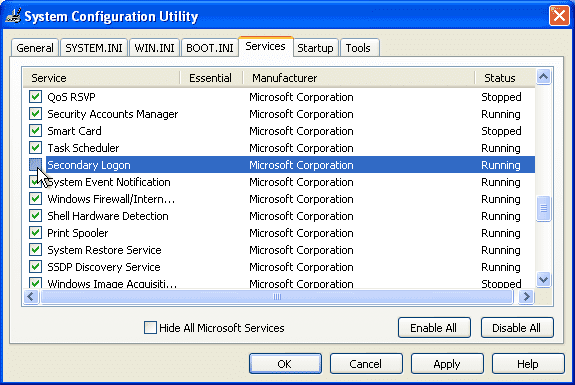Viewport: 575px width, 385px height.
Task: Close the System Configuration Utility window
Action: pyautogui.click(x=559, y=16)
